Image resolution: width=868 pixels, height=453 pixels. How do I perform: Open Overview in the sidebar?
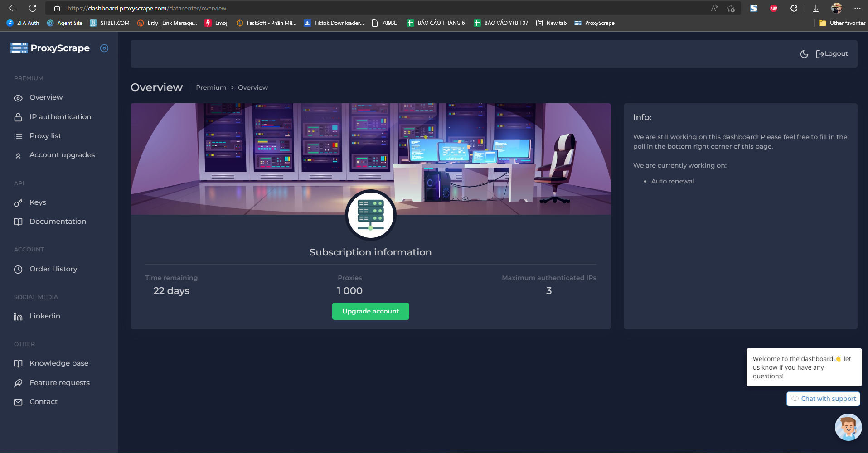click(46, 97)
